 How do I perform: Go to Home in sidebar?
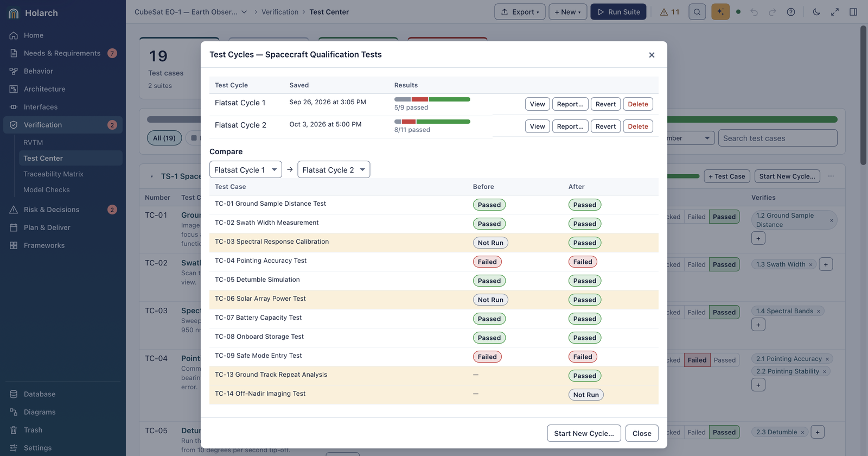(x=63, y=35)
